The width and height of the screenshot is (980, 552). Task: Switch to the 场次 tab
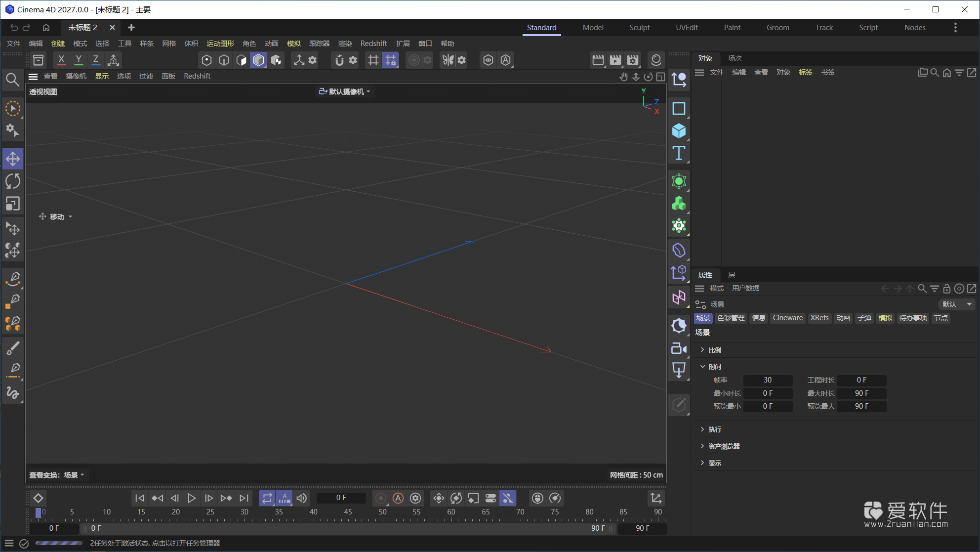click(x=735, y=58)
